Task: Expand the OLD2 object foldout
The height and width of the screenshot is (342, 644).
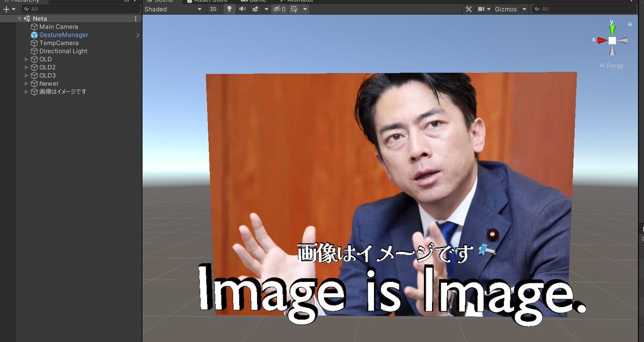Action: click(26, 68)
